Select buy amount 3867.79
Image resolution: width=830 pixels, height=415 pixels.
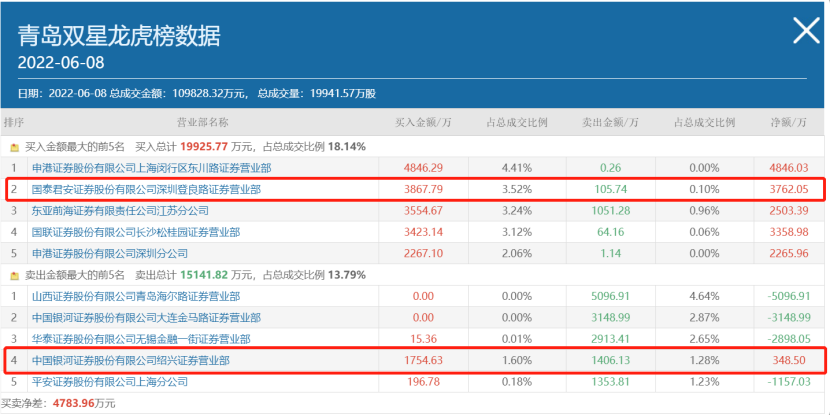coord(423,190)
